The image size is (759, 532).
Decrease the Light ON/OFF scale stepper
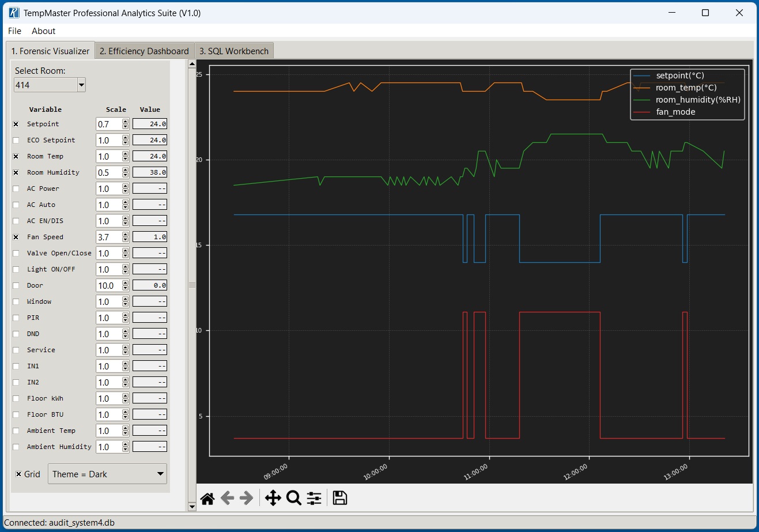126,272
